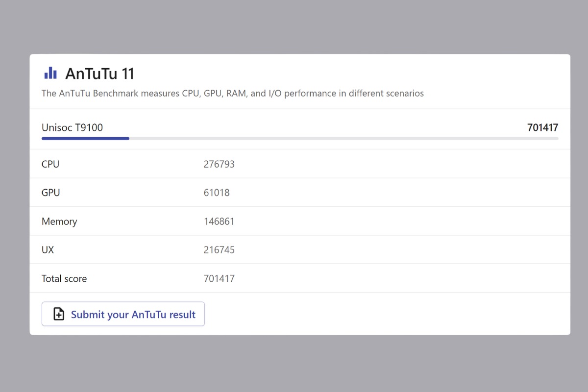The image size is (588, 392).
Task: Click the AnTuTu 11 heading
Action: pyautogui.click(x=99, y=74)
